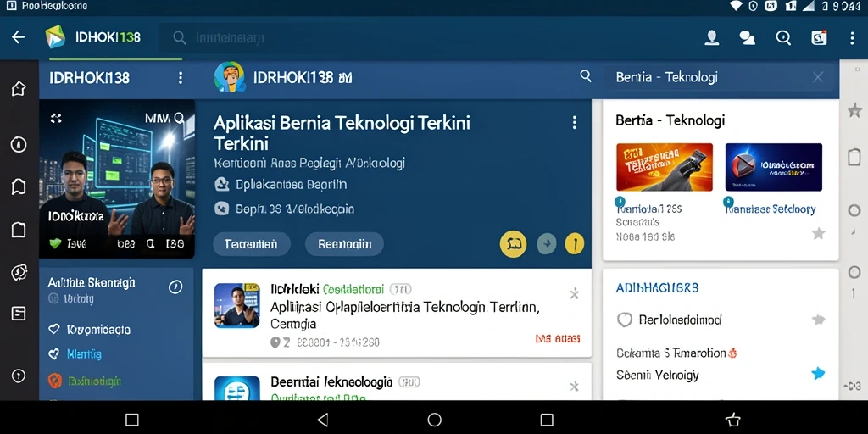This screenshot has width=868, height=434.
Task: Select the blue pin on Sòentii Velnoigy row
Action: pos(818,374)
